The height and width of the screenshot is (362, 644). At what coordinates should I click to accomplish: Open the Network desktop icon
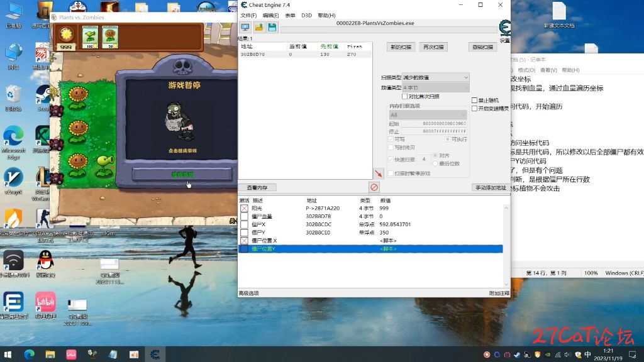14,57
